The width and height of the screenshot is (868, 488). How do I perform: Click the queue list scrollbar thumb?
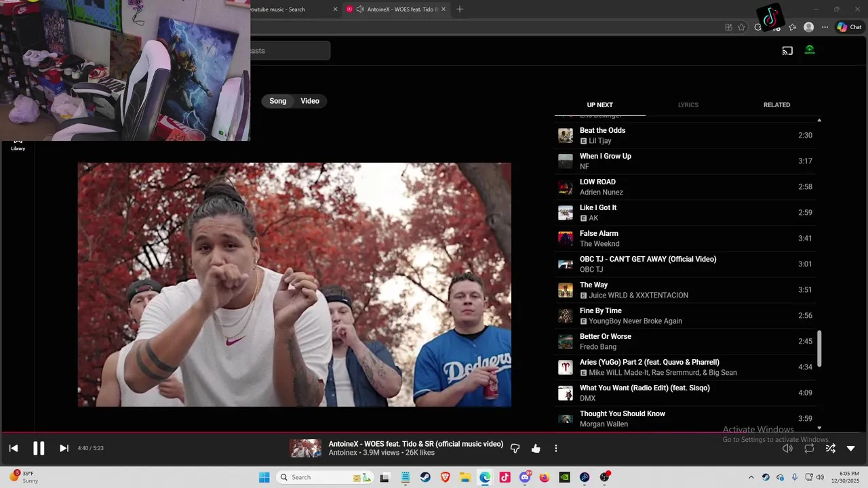[819, 349]
